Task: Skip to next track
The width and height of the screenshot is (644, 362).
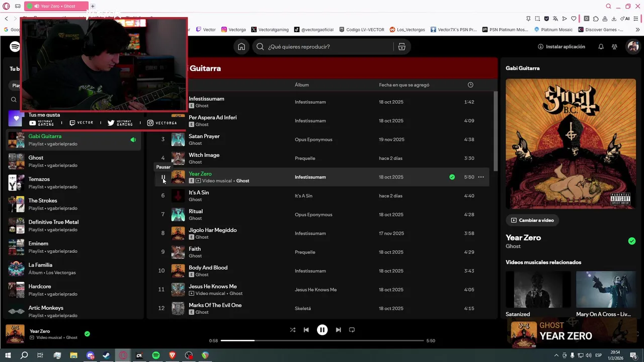Action: point(338,330)
